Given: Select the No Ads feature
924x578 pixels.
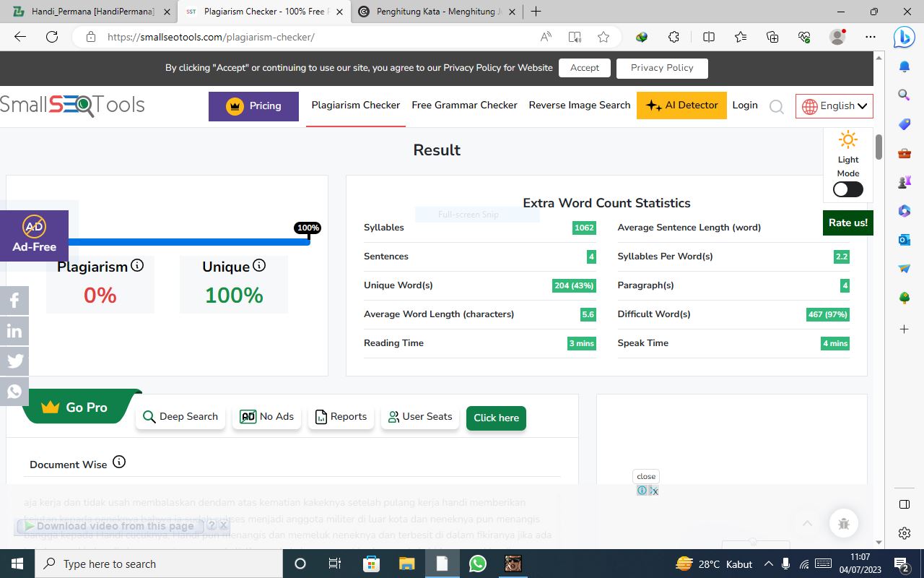Looking at the screenshot, I should point(267,417).
